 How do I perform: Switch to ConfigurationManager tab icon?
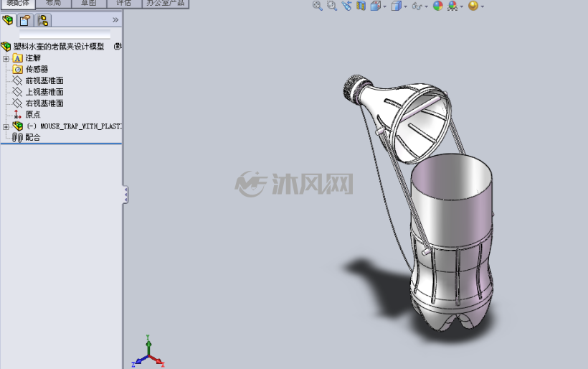pos(43,20)
